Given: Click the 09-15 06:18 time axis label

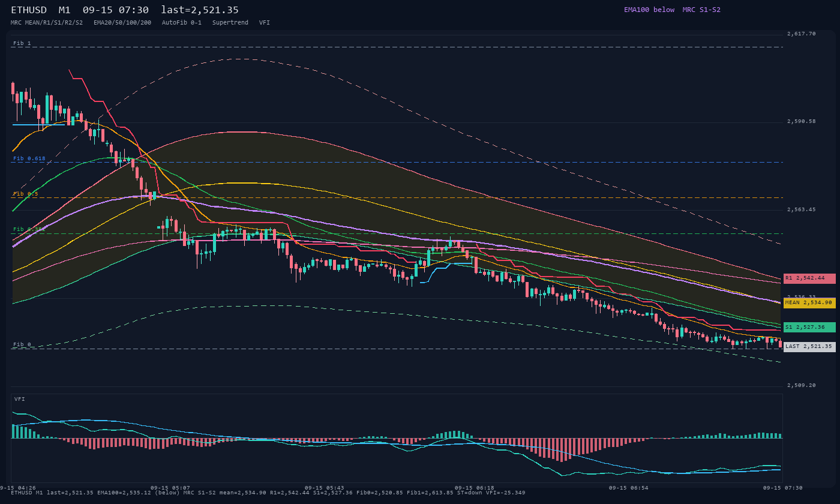Looking at the screenshot, I should tap(475, 488).
